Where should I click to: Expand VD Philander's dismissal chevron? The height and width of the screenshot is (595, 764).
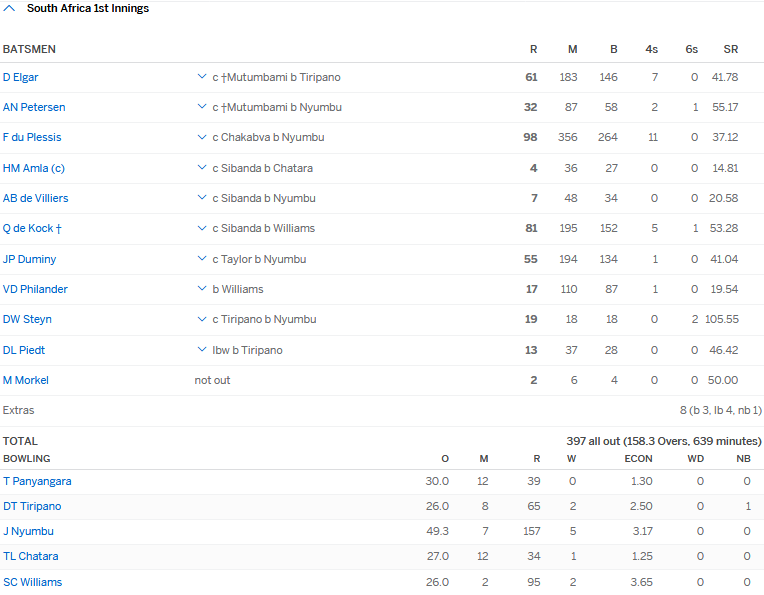[202, 289]
